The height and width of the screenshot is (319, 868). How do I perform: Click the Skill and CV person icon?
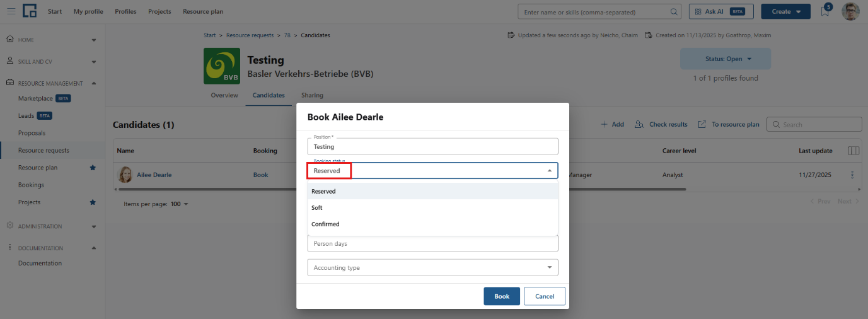(x=10, y=61)
